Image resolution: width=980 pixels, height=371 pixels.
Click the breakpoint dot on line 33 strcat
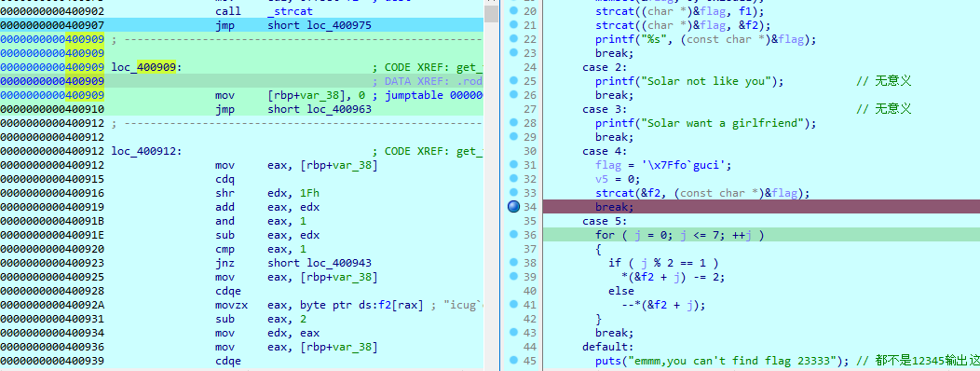point(513,193)
